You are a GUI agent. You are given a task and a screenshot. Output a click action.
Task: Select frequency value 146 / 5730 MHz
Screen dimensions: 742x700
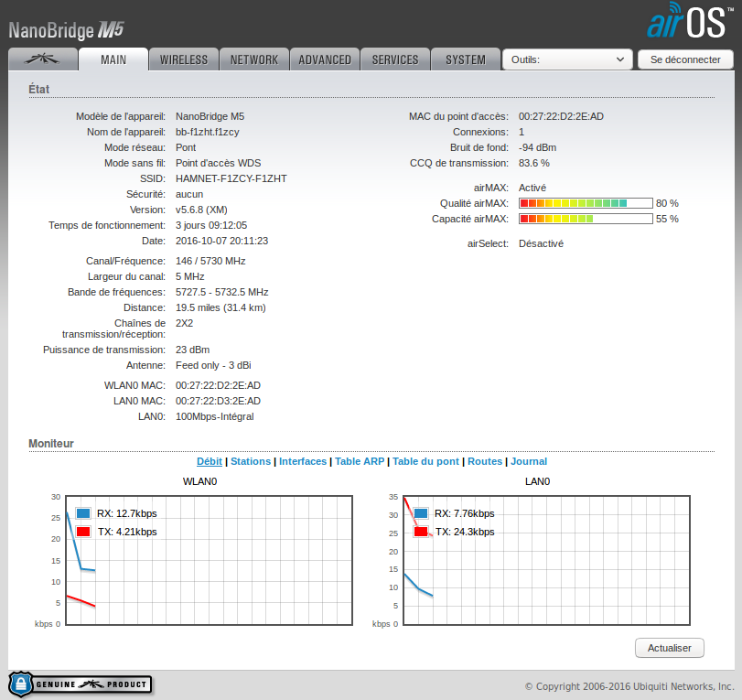pyautogui.click(x=210, y=261)
